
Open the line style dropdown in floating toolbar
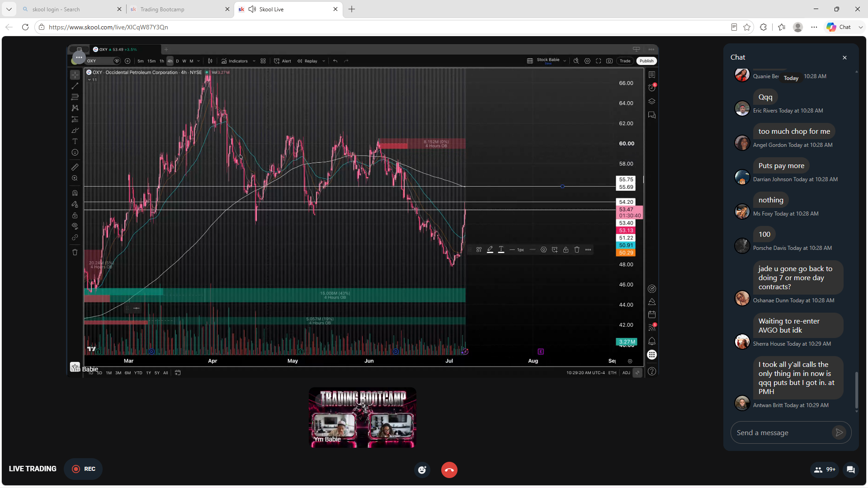click(x=533, y=249)
